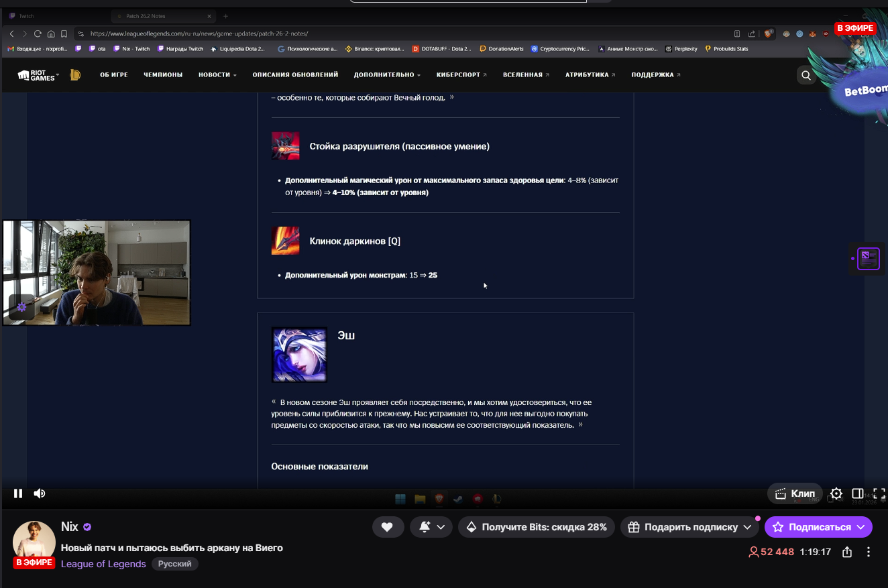Image resolution: width=888 pixels, height=588 pixels.
Task: Open the КИБЕРСПОРТ external link
Action: tap(462, 75)
